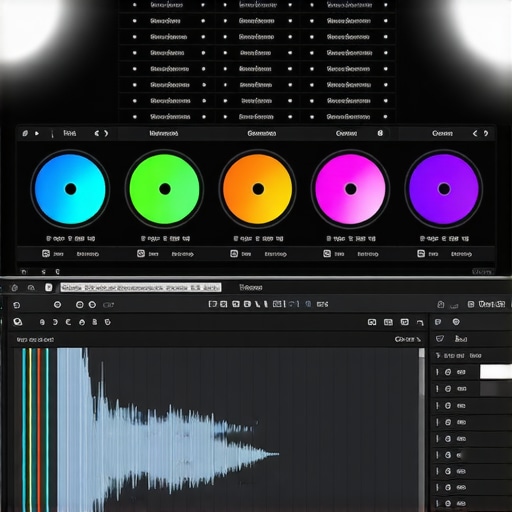512x512 pixels.
Task: Click the square icon beneath the purple wheel
Action: click(x=421, y=254)
